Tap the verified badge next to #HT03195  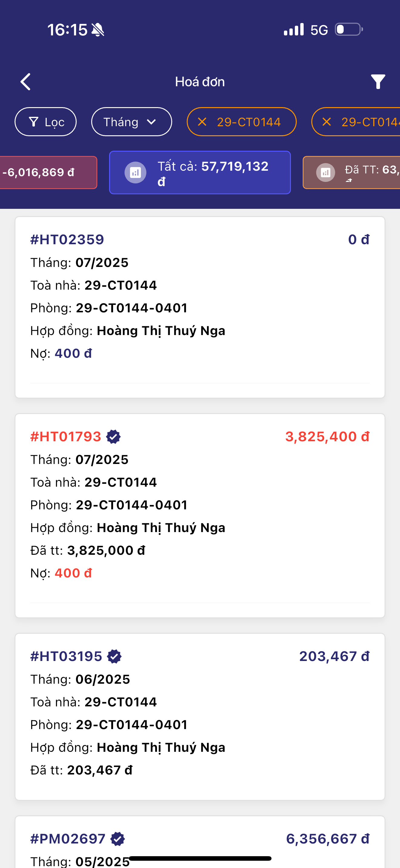pyautogui.click(x=114, y=656)
